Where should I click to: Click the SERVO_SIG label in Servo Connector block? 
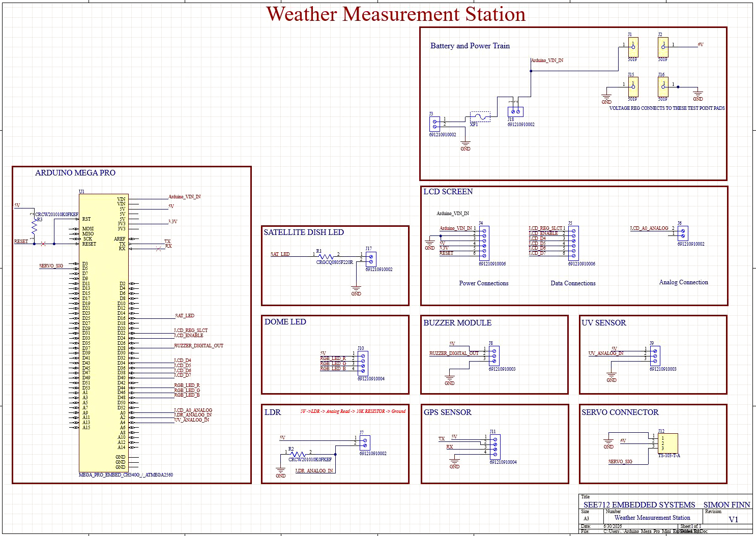620,462
